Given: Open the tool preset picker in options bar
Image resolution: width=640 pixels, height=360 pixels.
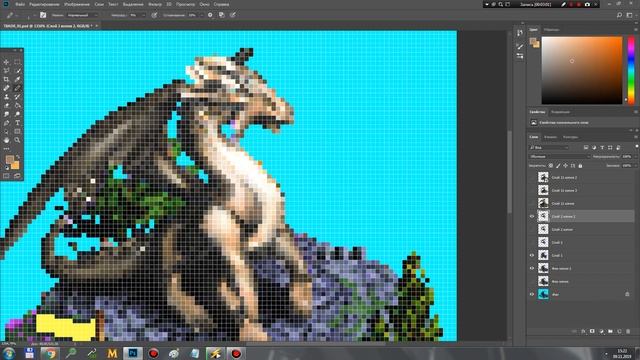Looking at the screenshot, I should 11,15.
